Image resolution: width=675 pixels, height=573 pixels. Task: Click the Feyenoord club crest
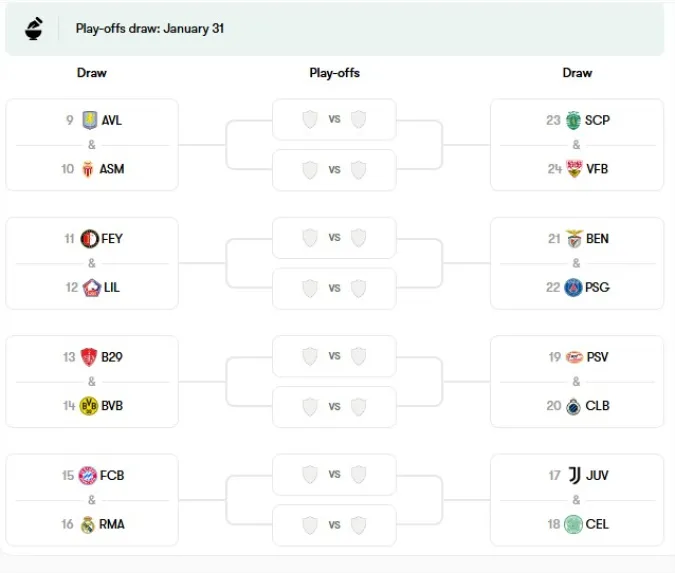pyautogui.click(x=88, y=239)
